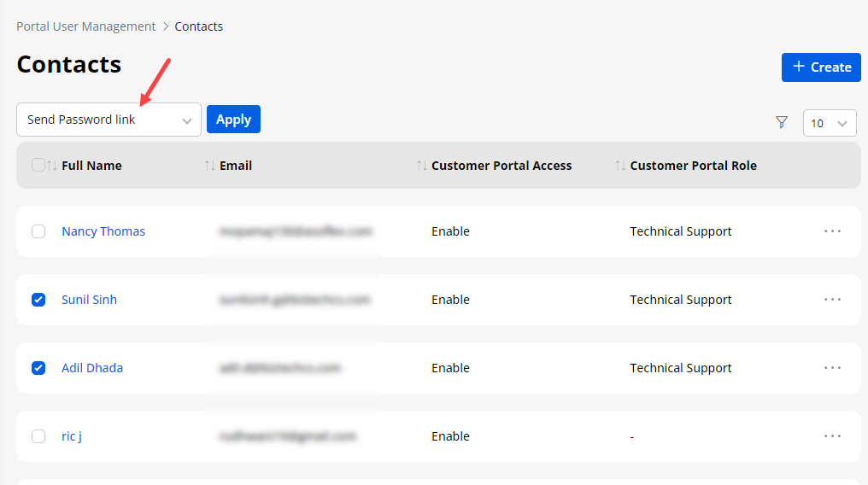This screenshot has width=868, height=485.
Task: Open the three-dot menu for Nancy Thomas
Action: tap(832, 231)
